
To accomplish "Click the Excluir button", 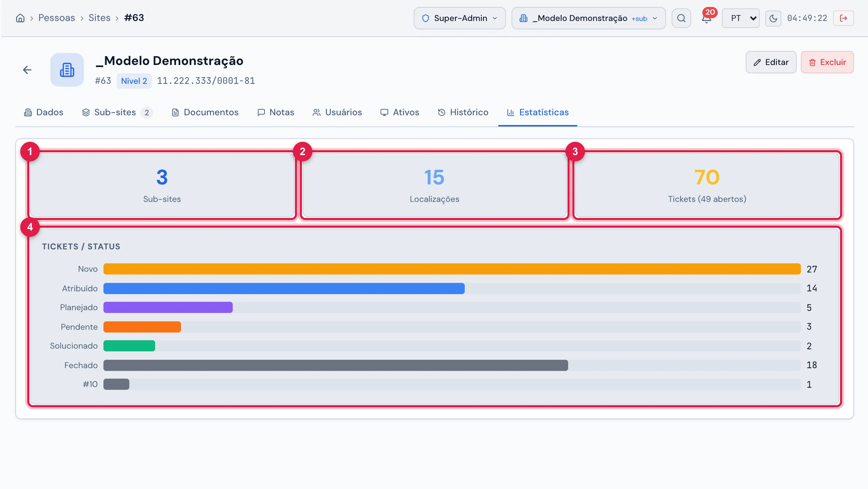I will (827, 62).
